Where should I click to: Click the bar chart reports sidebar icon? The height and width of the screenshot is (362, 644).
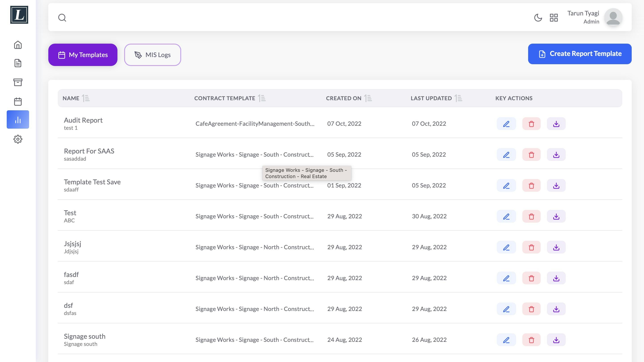click(18, 120)
